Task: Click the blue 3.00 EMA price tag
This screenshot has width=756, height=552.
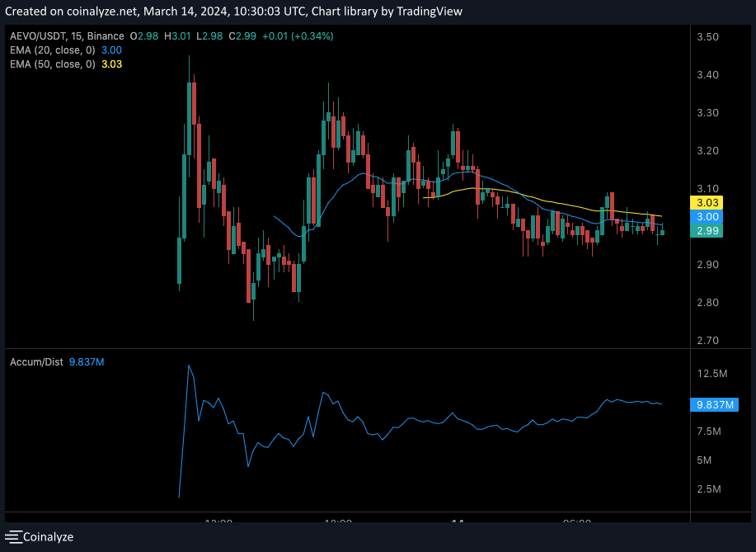Action: point(709,216)
